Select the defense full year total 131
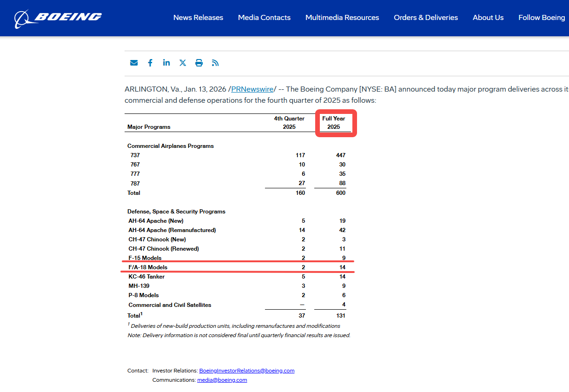The image size is (569, 392). click(341, 316)
